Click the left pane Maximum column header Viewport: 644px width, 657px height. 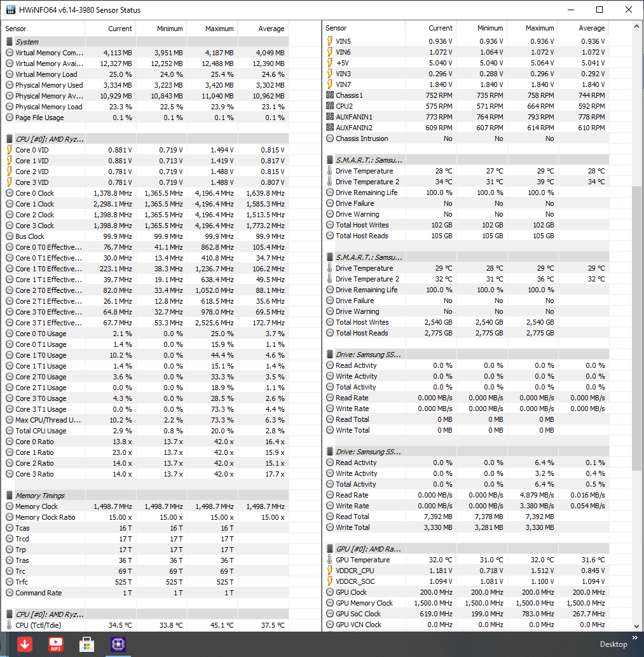(212, 29)
